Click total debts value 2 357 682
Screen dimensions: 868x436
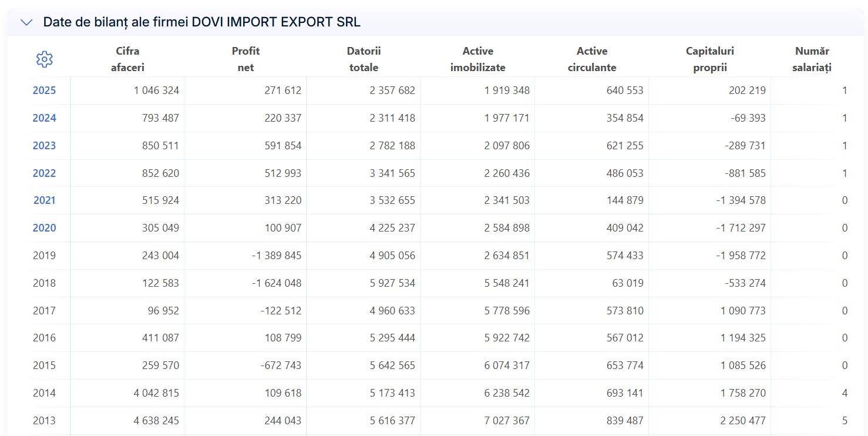point(392,90)
